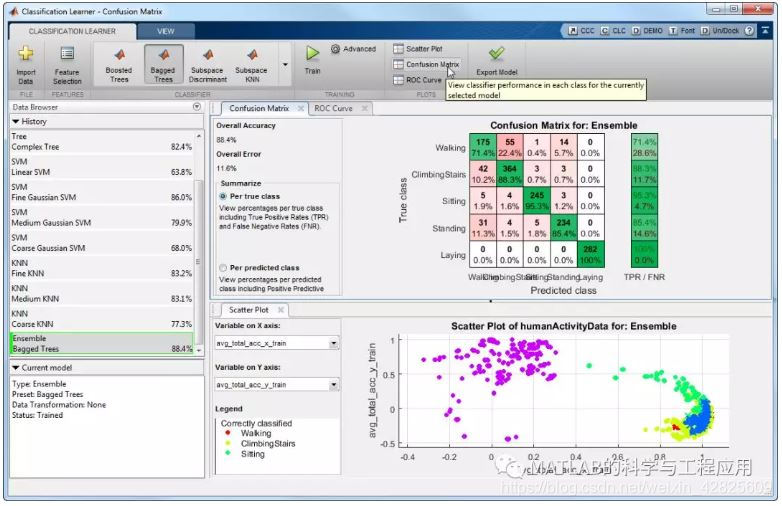Image resolution: width=782 pixels, height=506 pixels.
Task: Select Fine KNN model
Action: pos(102,268)
